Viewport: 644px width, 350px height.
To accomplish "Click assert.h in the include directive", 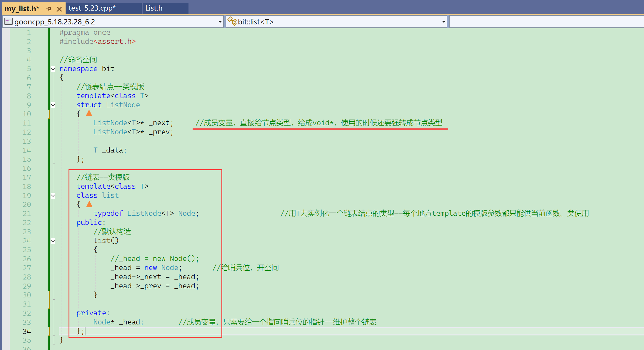I will (114, 41).
